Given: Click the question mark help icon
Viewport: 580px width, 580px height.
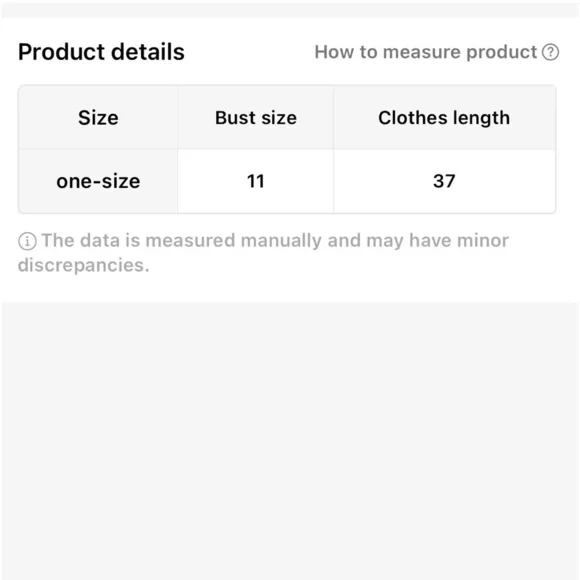Looking at the screenshot, I should (x=550, y=52).
